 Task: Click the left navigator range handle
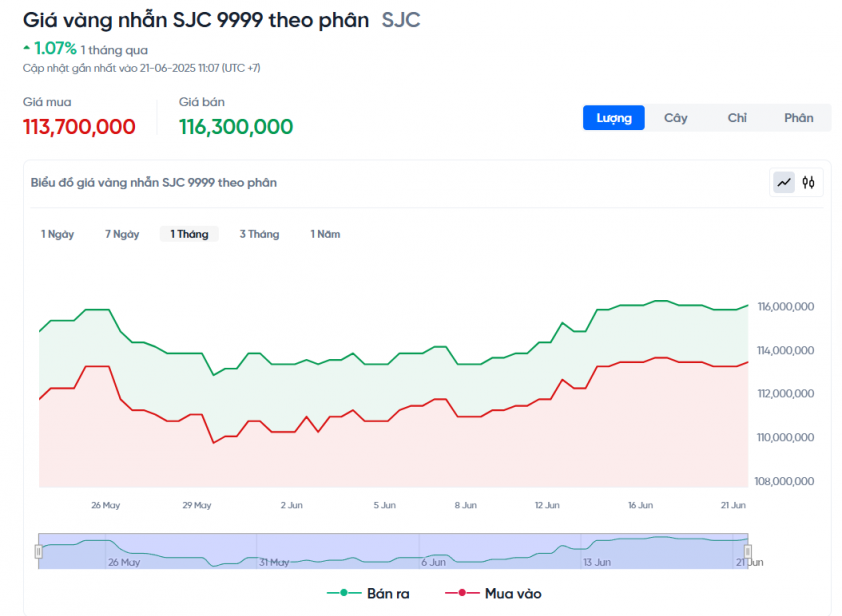tap(39, 551)
